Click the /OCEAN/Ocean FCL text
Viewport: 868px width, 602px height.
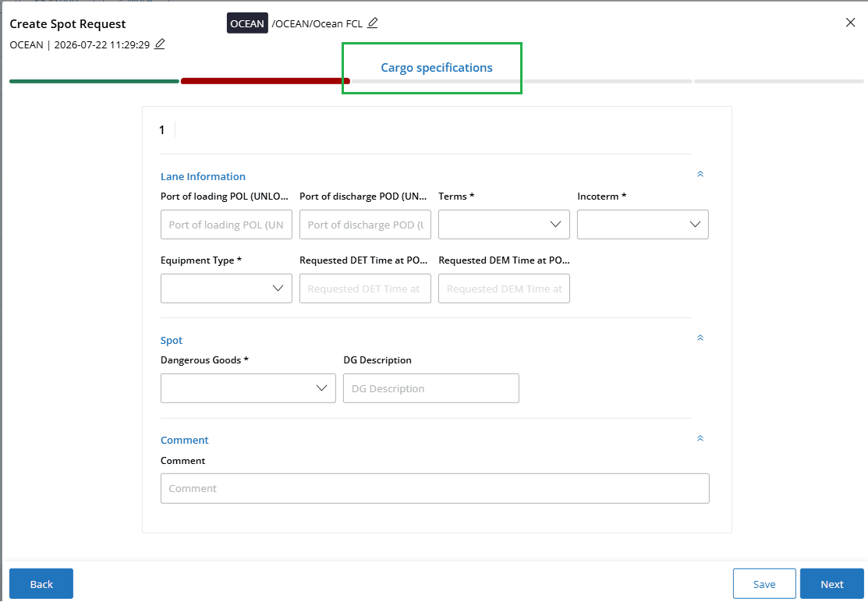(x=317, y=23)
